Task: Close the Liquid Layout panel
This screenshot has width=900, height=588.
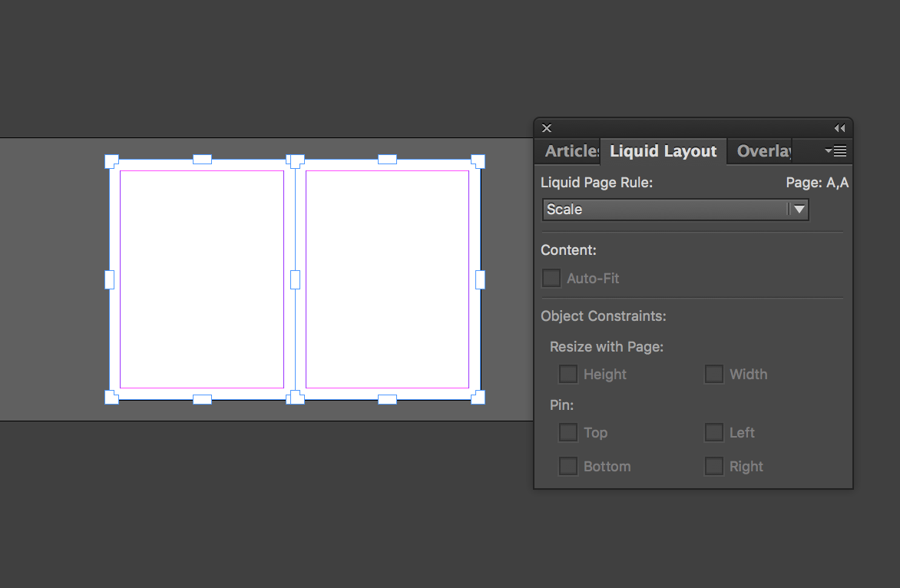Action: coord(547,128)
